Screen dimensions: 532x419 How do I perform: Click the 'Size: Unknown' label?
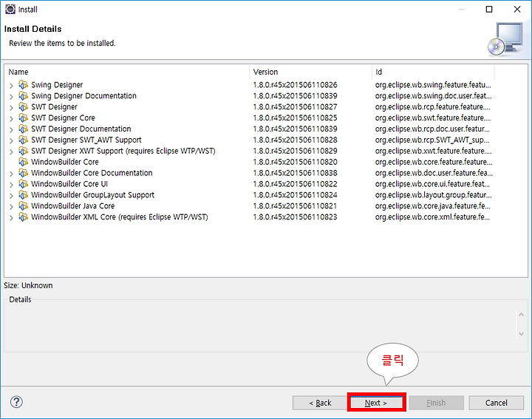point(28,285)
